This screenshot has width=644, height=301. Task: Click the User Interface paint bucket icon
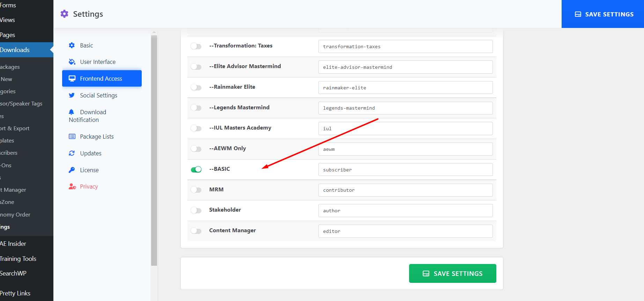pyautogui.click(x=72, y=62)
